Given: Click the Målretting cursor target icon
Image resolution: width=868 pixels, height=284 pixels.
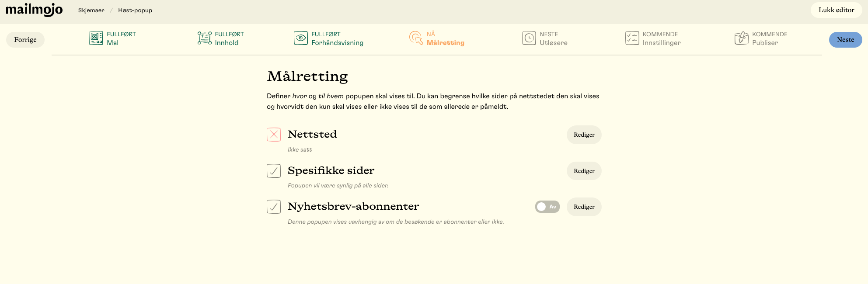Looking at the screenshot, I should [x=416, y=38].
